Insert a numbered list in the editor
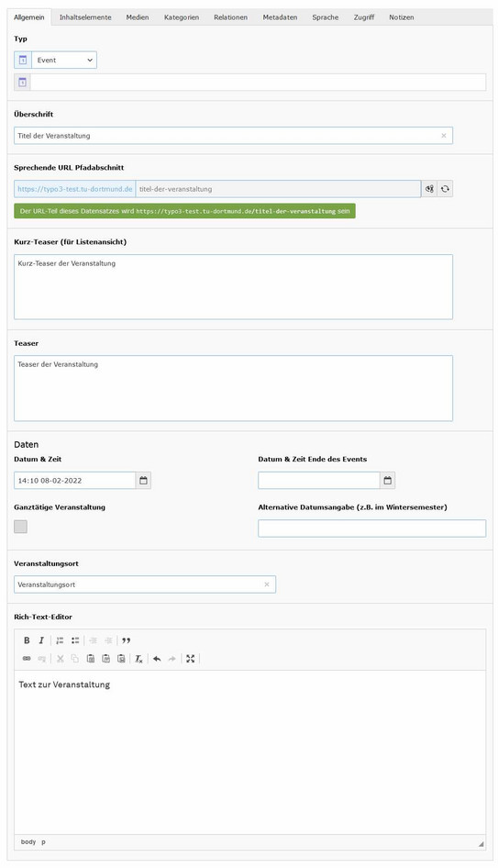Screen dimensions: 498x868 (60, 640)
